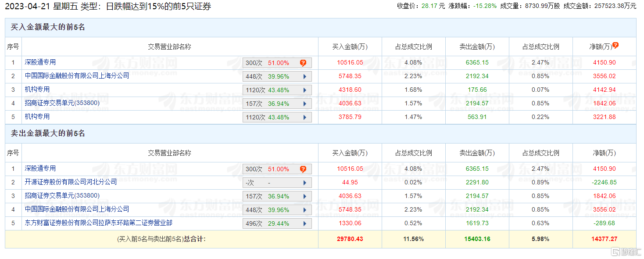Viewport: 644px width, 259px height.
Task: Click sell ratio 0.07% cell
Action: pos(540,90)
